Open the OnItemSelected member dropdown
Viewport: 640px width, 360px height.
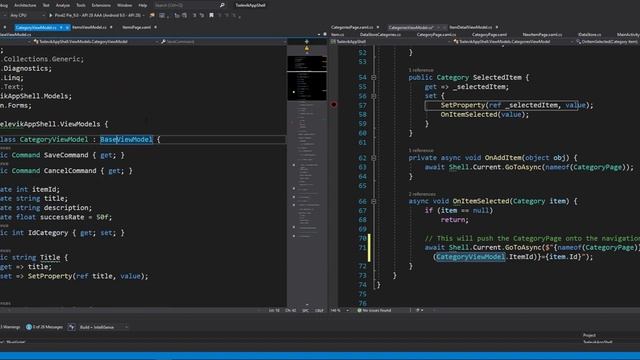607,42
